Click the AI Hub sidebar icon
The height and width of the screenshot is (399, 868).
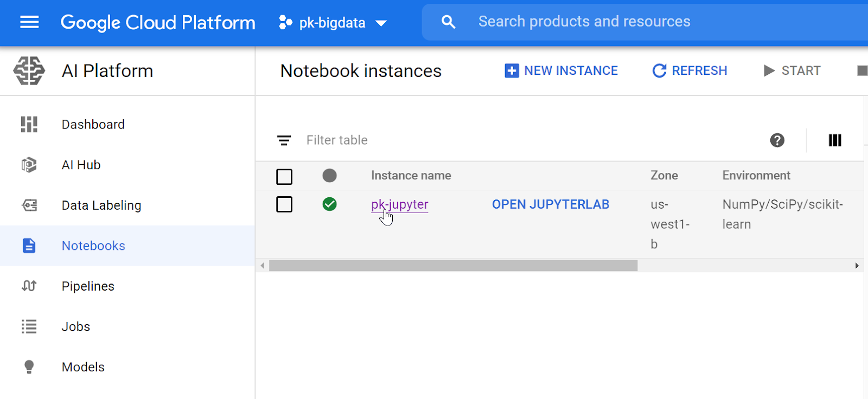pyautogui.click(x=29, y=165)
